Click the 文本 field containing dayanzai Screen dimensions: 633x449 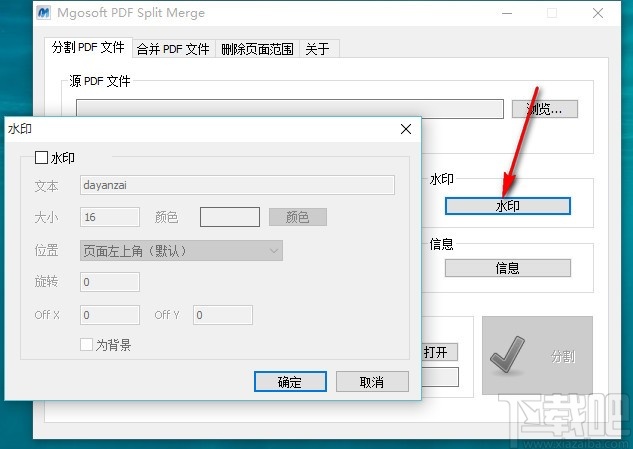(x=237, y=185)
